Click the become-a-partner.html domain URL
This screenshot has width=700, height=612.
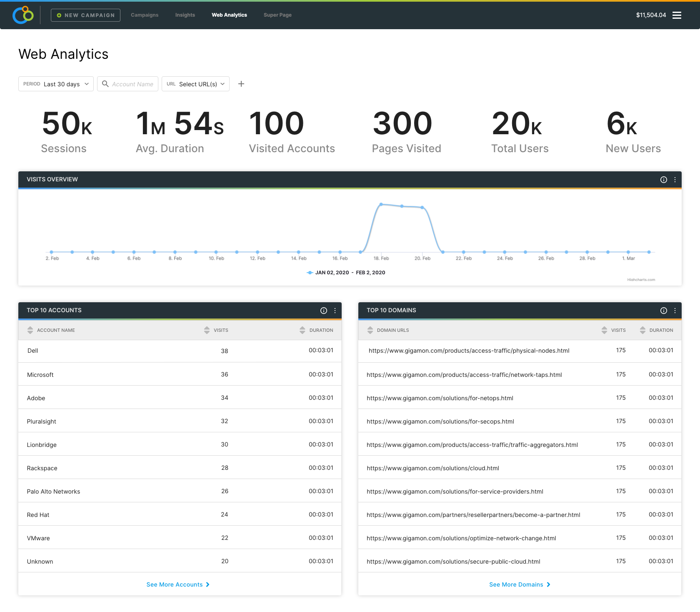pyautogui.click(x=473, y=515)
